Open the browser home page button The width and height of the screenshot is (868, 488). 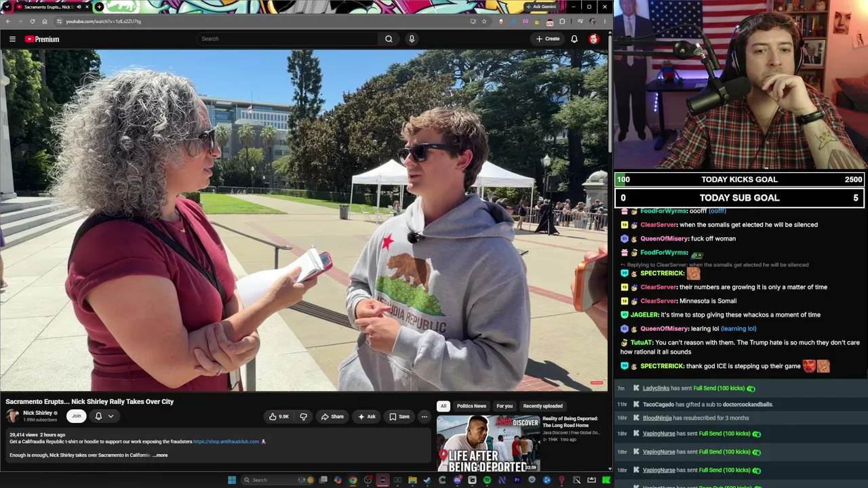click(x=45, y=21)
